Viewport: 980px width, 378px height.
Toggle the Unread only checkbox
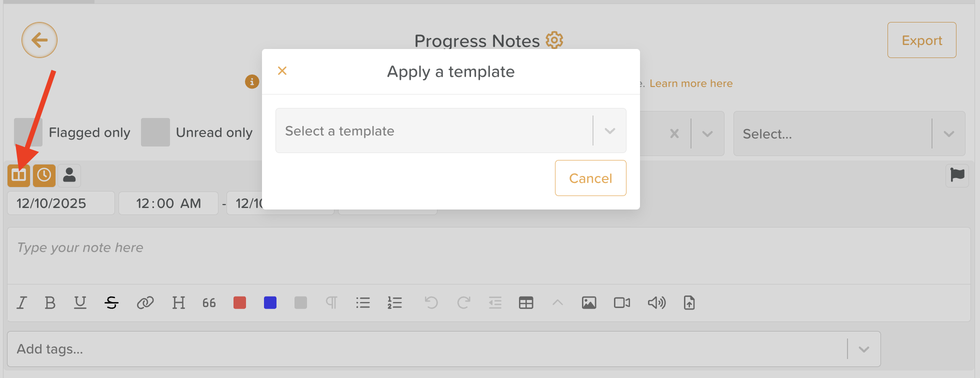pos(155,132)
